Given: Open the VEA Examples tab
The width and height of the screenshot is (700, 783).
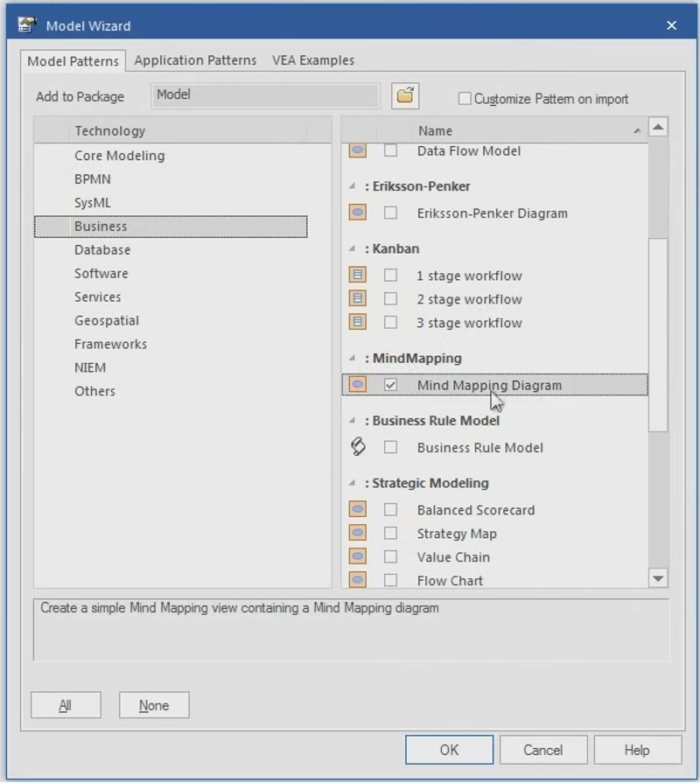Looking at the screenshot, I should point(313,60).
